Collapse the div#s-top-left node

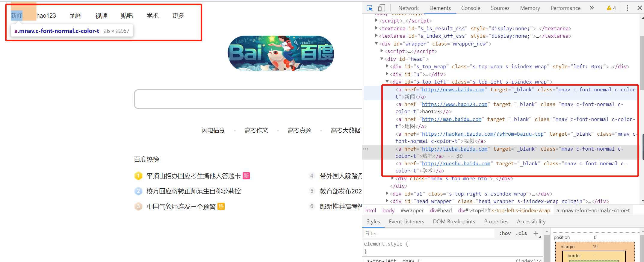(387, 81)
